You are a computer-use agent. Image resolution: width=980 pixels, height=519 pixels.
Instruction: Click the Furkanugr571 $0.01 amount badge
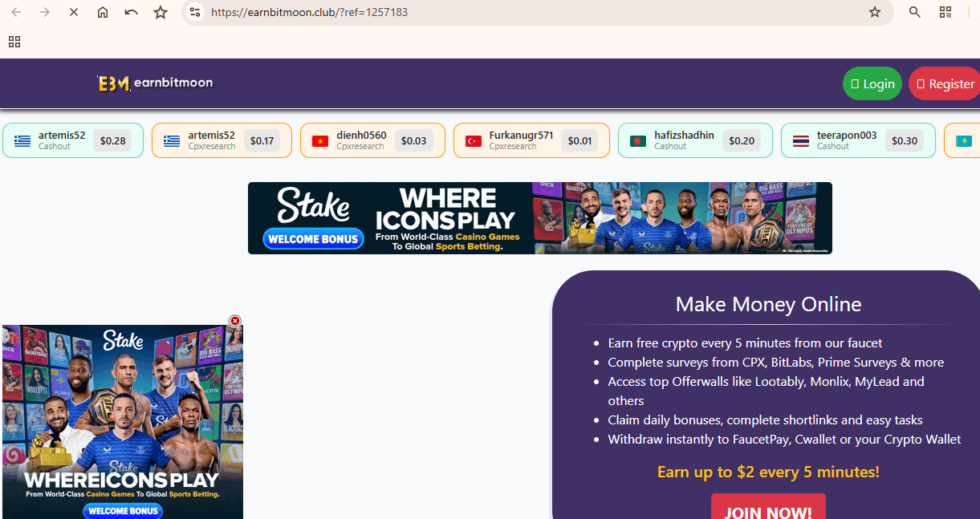pyautogui.click(x=579, y=141)
